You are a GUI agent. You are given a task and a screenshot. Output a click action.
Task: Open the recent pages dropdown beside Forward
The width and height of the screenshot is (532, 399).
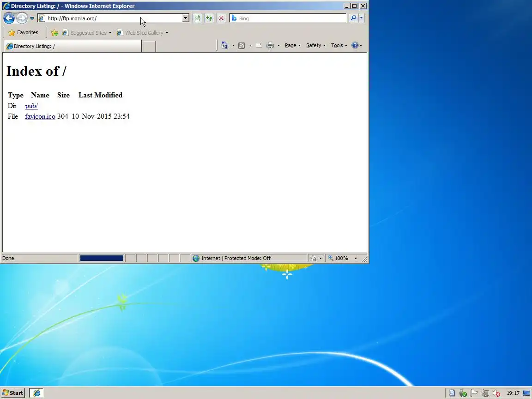[32, 18]
